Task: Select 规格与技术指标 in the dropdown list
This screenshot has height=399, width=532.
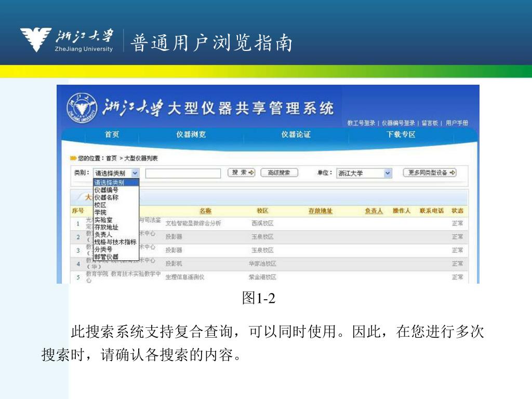Action: click(116, 242)
